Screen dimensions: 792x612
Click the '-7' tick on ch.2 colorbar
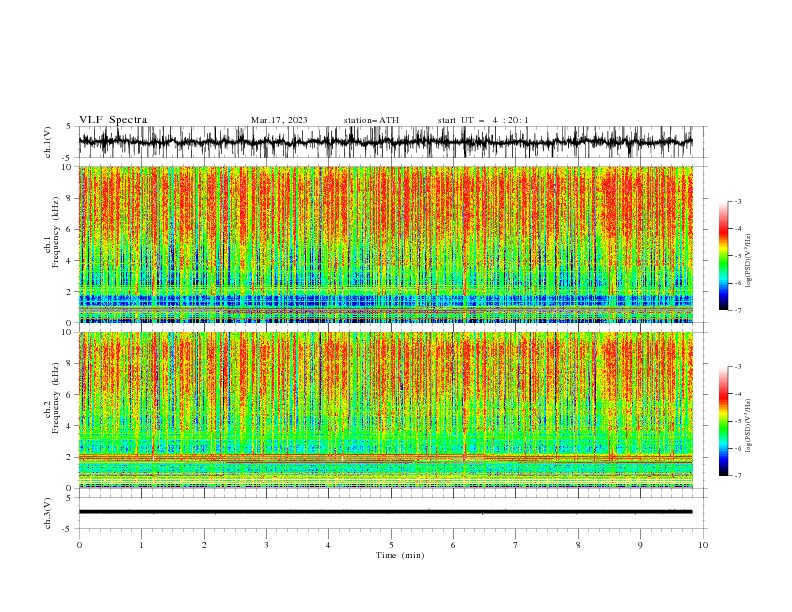point(738,475)
